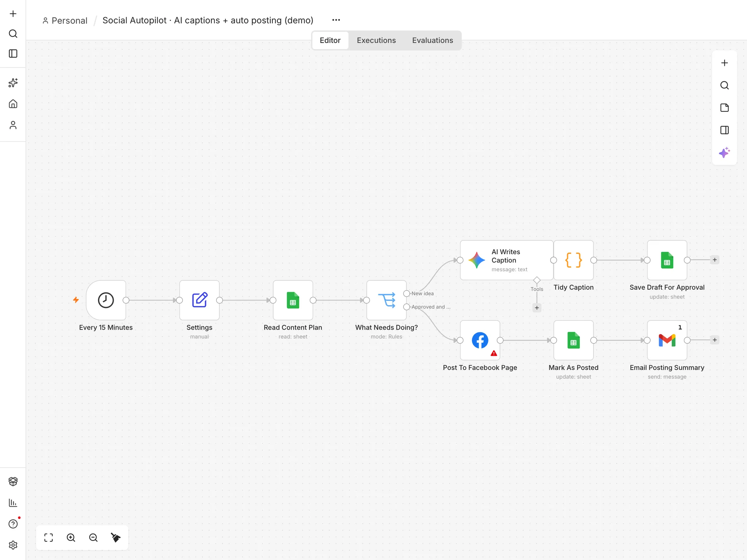The image size is (747, 560).
Task: Open the cube templates icon in sidebar
Action: tap(13, 481)
